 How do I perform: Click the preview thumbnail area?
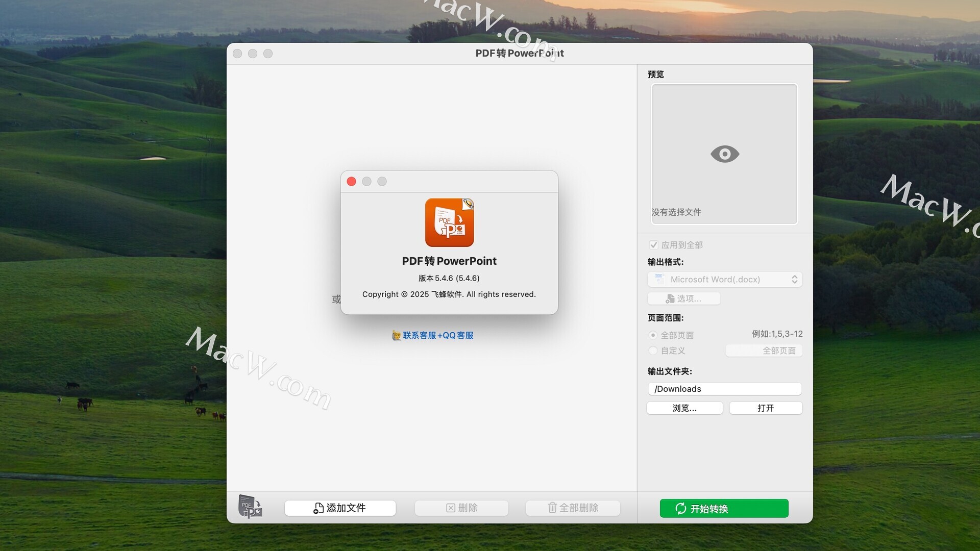[724, 154]
